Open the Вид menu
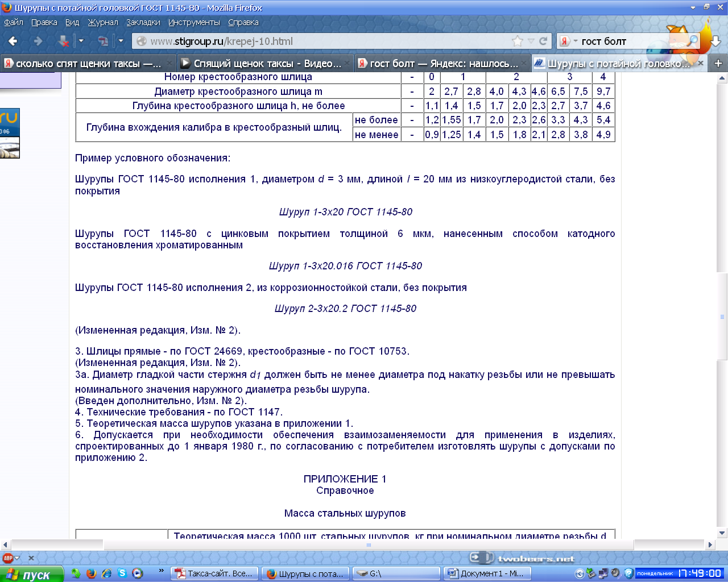Viewport: 728px width, 582px height. click(72, 22)
